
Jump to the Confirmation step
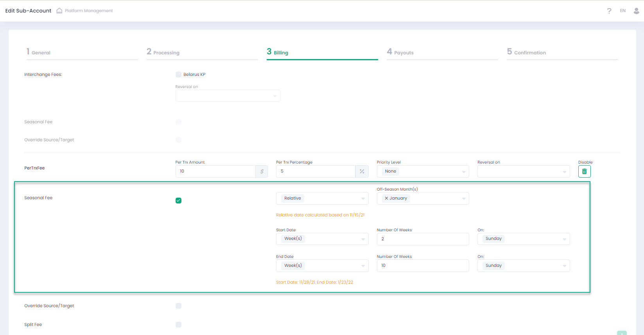529,52
